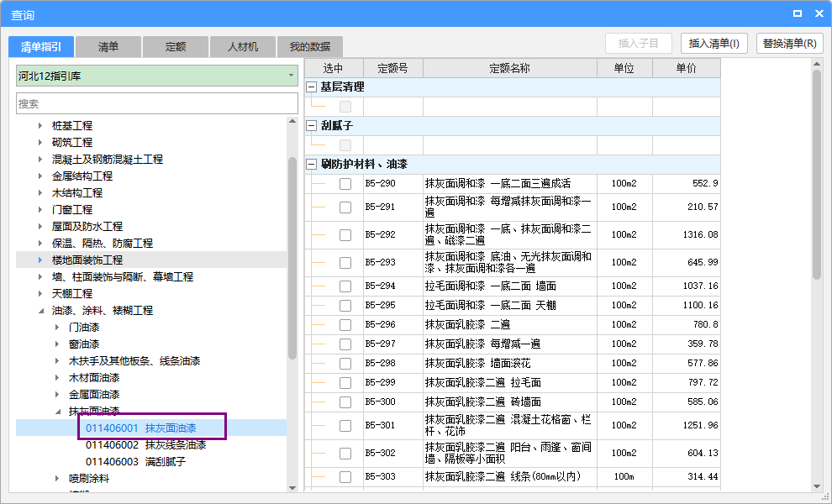Check the B5-298 row checkbox
This screenshot has height=504, width=832.
click(345, 364)
